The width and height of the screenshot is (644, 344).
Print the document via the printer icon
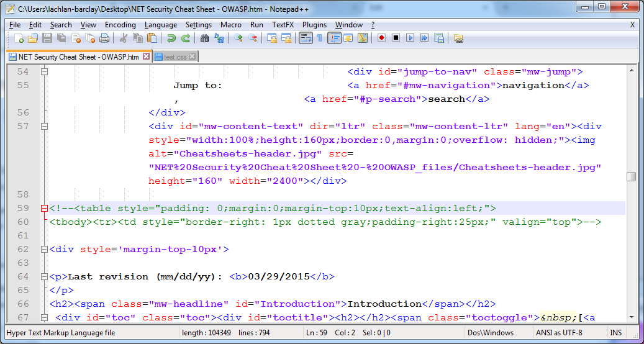[104, 38]
